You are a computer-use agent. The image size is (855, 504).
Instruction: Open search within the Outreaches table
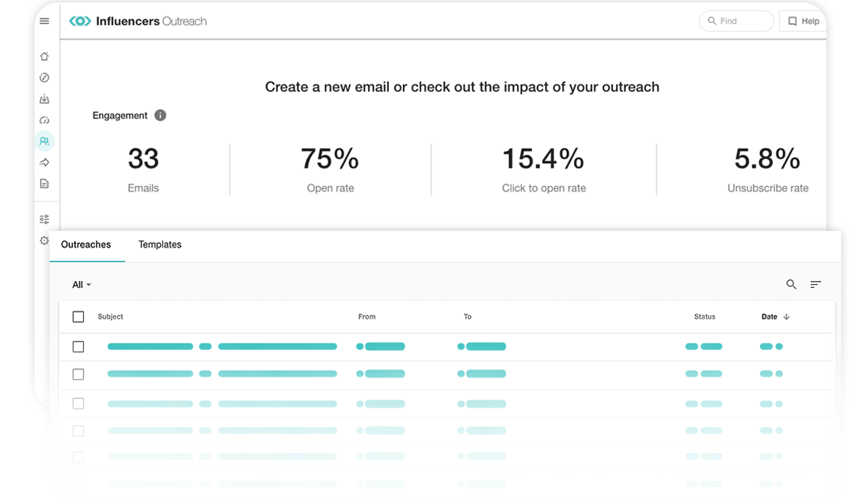(x=791, y=284)
